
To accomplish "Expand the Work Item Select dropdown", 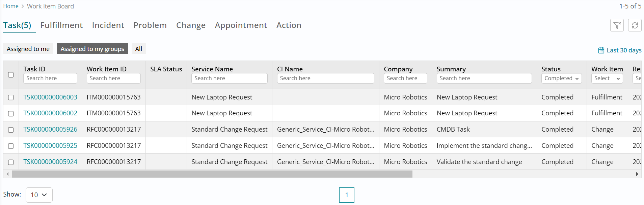I will click(607, 78).
